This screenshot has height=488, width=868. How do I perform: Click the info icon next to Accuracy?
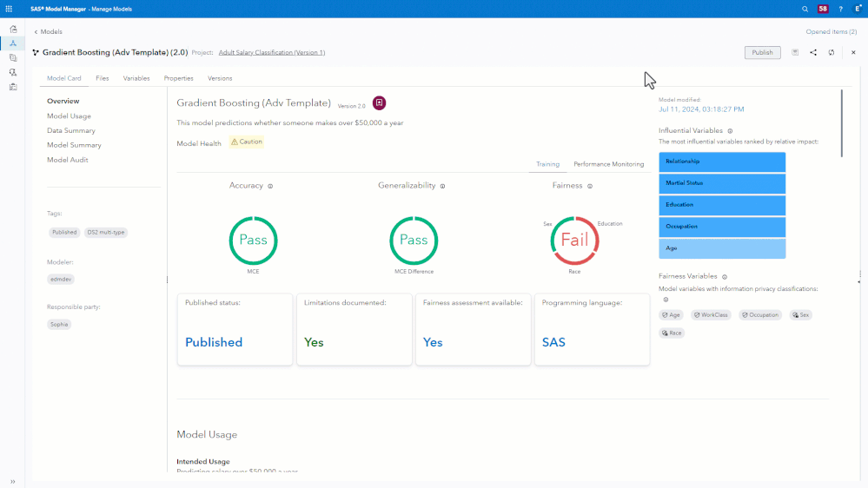point(270,186)
